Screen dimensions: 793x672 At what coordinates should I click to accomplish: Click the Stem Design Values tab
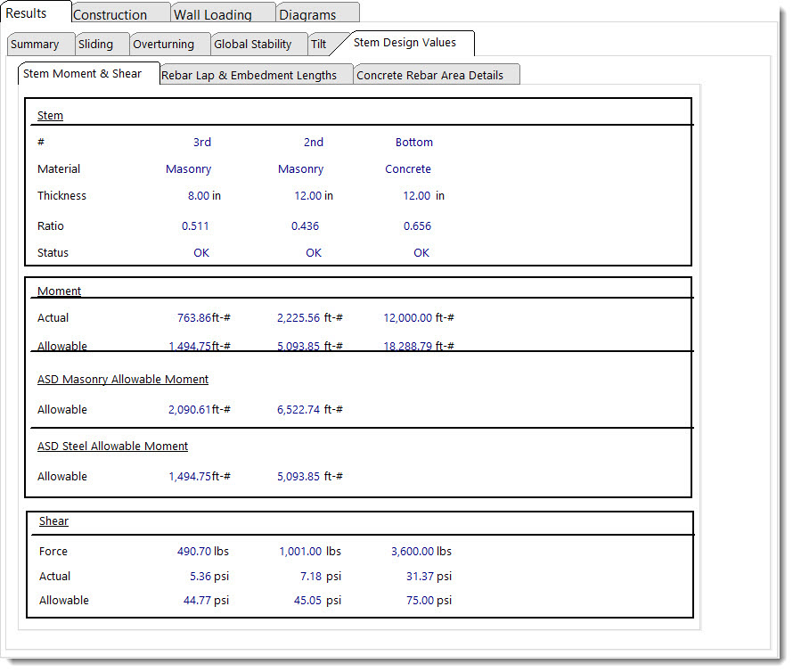(x=405, y=43)
